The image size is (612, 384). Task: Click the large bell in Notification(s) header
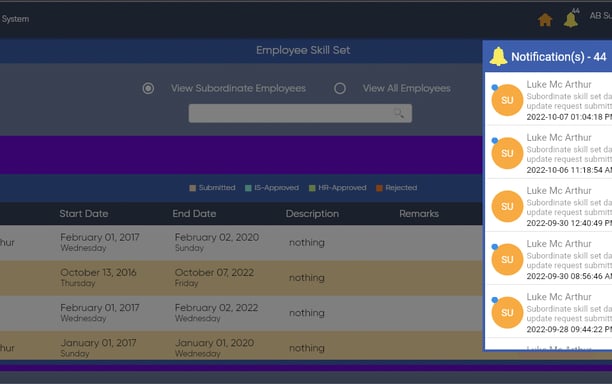pyautogui.click(x=498, y=57)
